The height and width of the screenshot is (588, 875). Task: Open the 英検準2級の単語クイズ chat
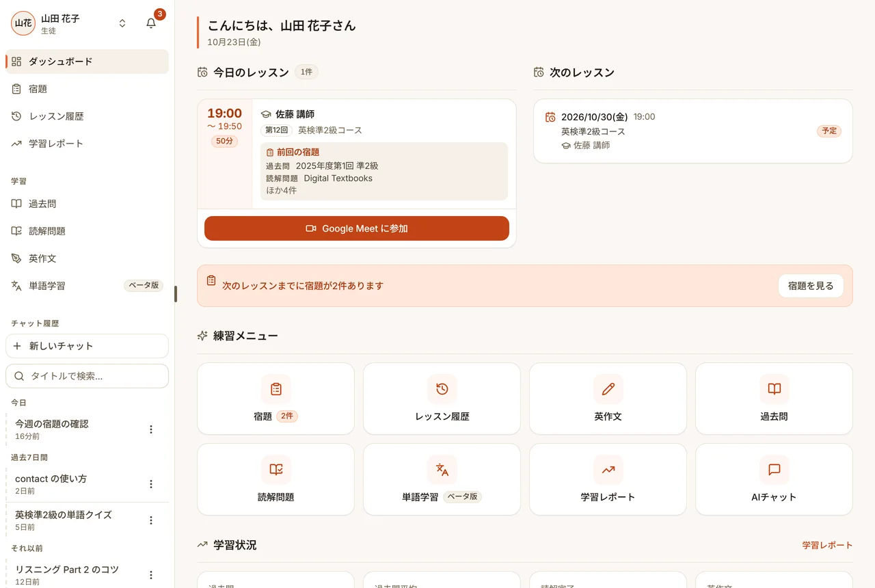pyautogui.click(x=75, y=520)
